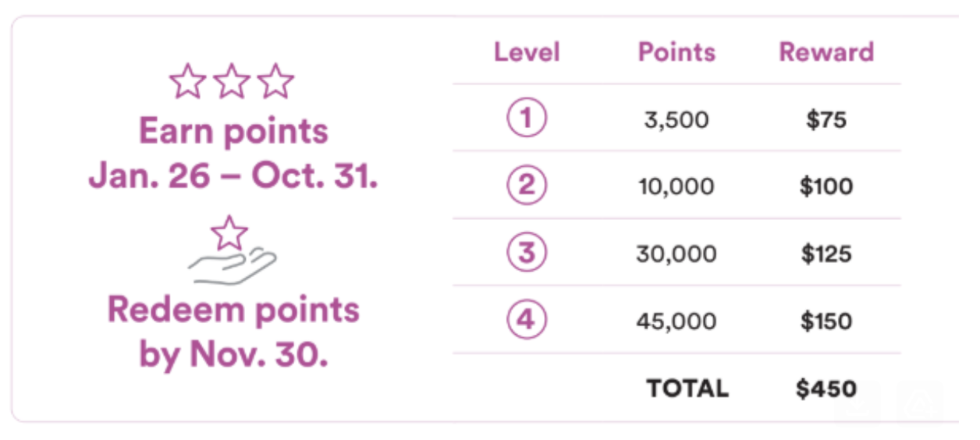Viewport: 980px width, 440px height.
Task: Click the hand holding star icon
Action: click(x=232, y=252)
